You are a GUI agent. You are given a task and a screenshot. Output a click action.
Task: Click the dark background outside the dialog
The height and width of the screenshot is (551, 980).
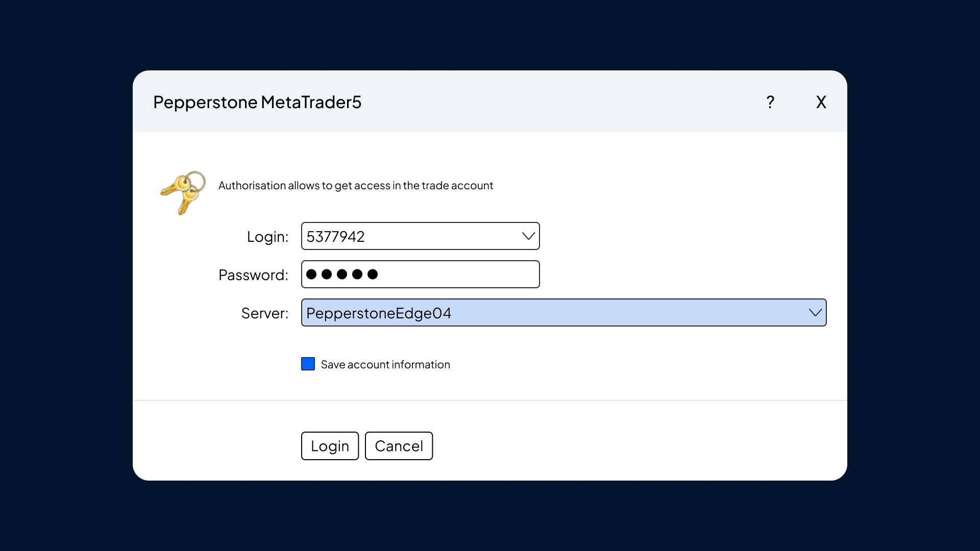click(66, 275)
